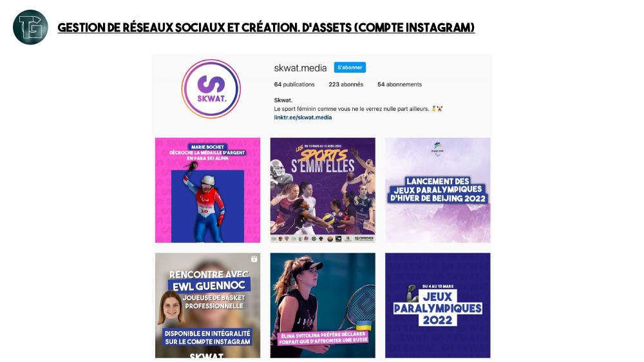This screenshot has height=362, width=644.
Task: Open the Skwat profile picture
Action: [x=211, y=89]
